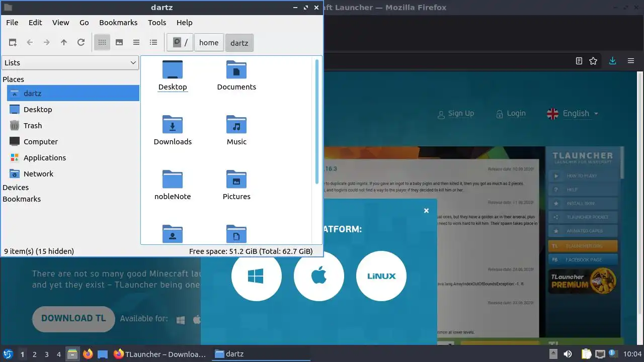Open FACEBOOK PAGE sidebar link
Screen dimensions: 644x362
click(583, 260)
